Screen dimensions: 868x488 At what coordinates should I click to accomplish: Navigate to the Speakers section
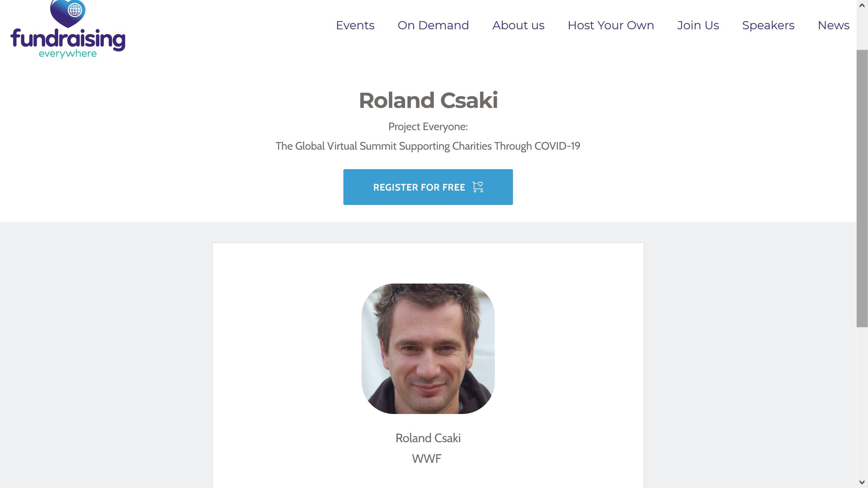[768, 25]
